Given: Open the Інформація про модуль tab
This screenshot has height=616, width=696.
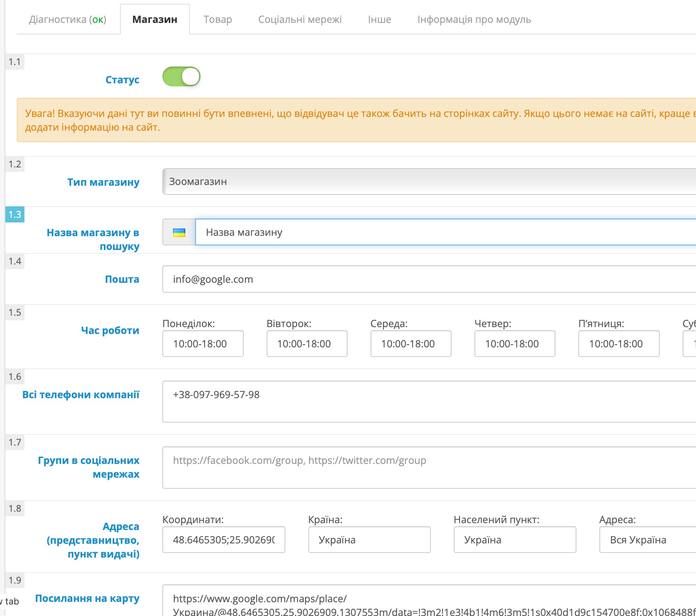Looking at the screenshot, I should [x=474, y=19].
